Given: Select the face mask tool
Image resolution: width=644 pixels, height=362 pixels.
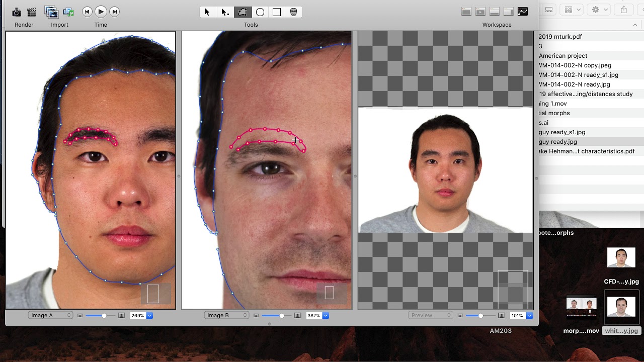Looking at the screenshot, I should pyautogui.click(x=294, y=12).
